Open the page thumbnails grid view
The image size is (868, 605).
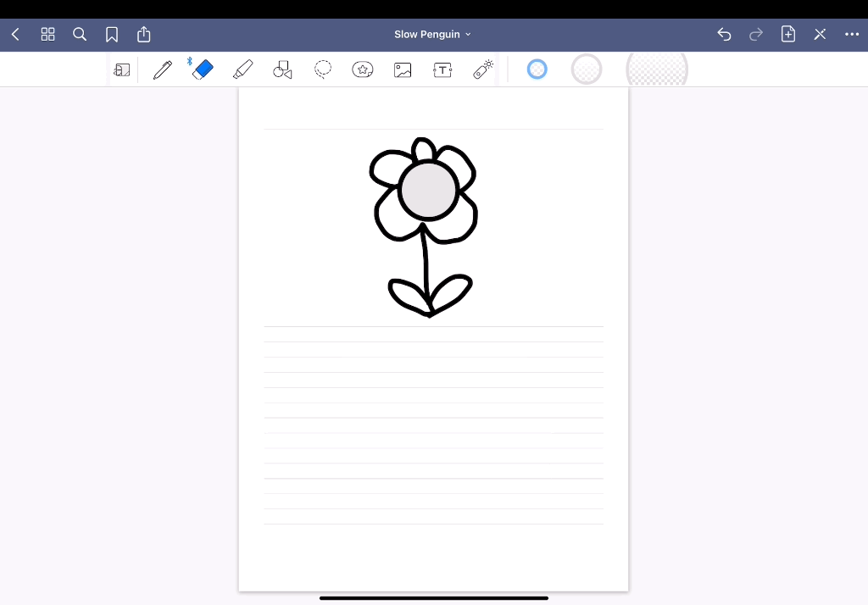tap(47, 35)
